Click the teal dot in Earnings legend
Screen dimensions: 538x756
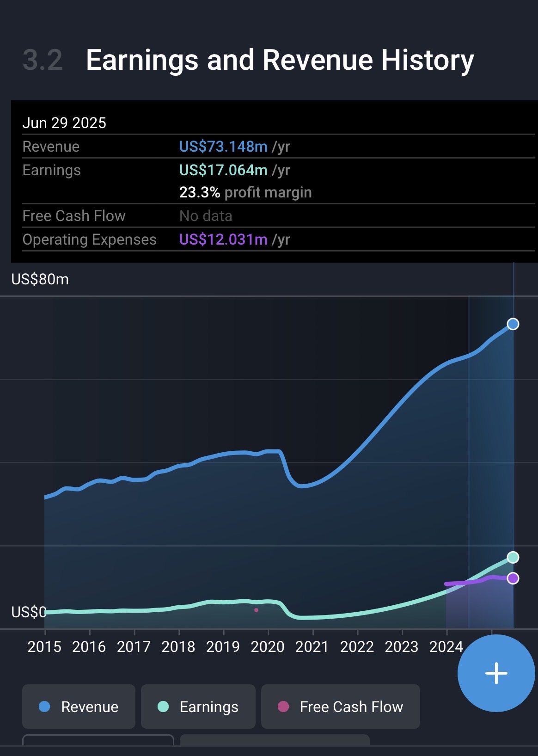point(163,707)
